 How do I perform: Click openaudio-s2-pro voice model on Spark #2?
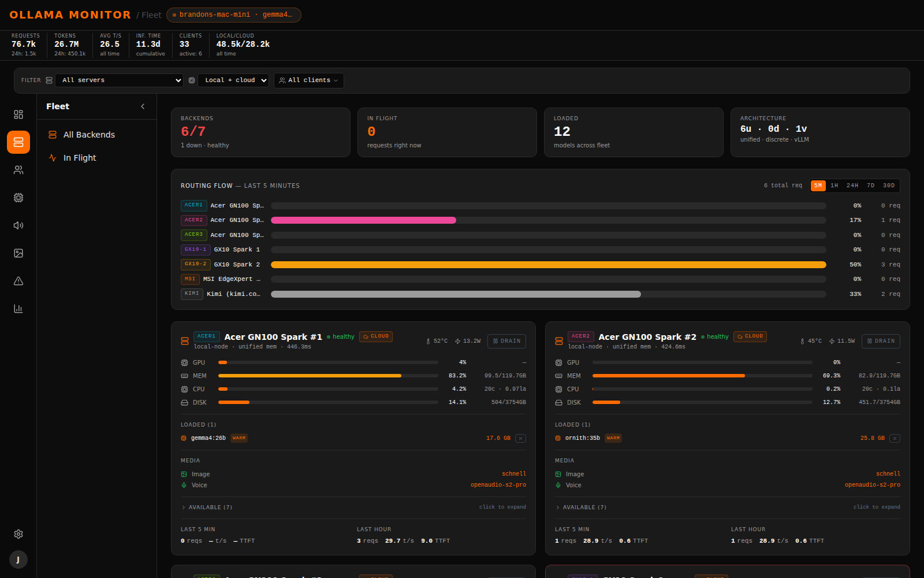[x=873, y=485]
